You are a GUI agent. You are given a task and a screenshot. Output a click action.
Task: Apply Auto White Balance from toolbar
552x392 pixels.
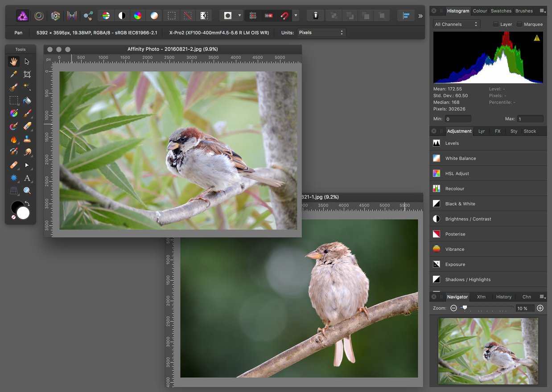[154, 16]
